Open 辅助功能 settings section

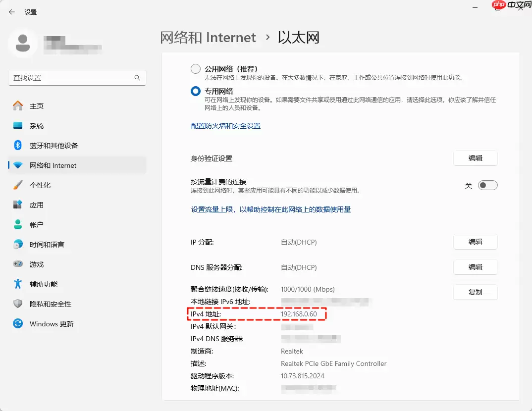tap(77, 284)
